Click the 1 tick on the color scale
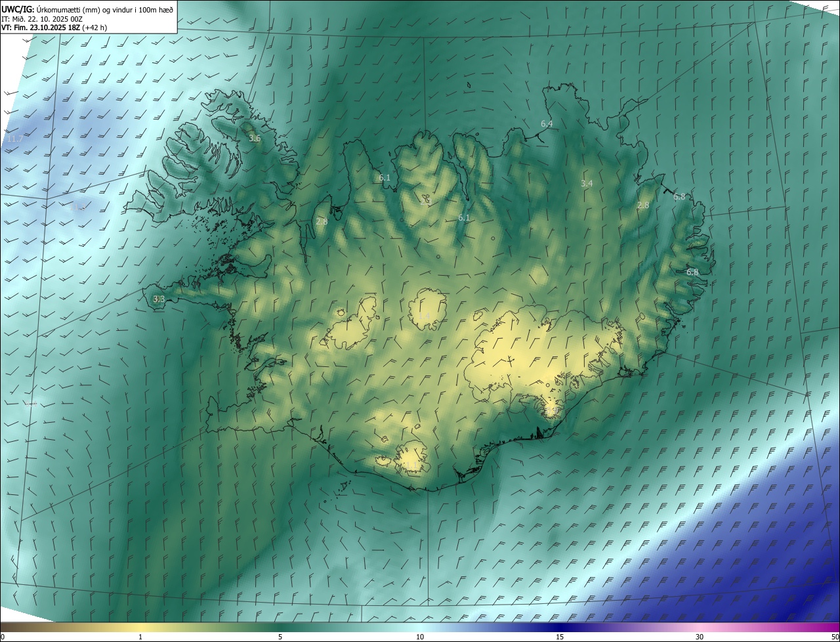 pyautogui.click(x=140, y=637)
